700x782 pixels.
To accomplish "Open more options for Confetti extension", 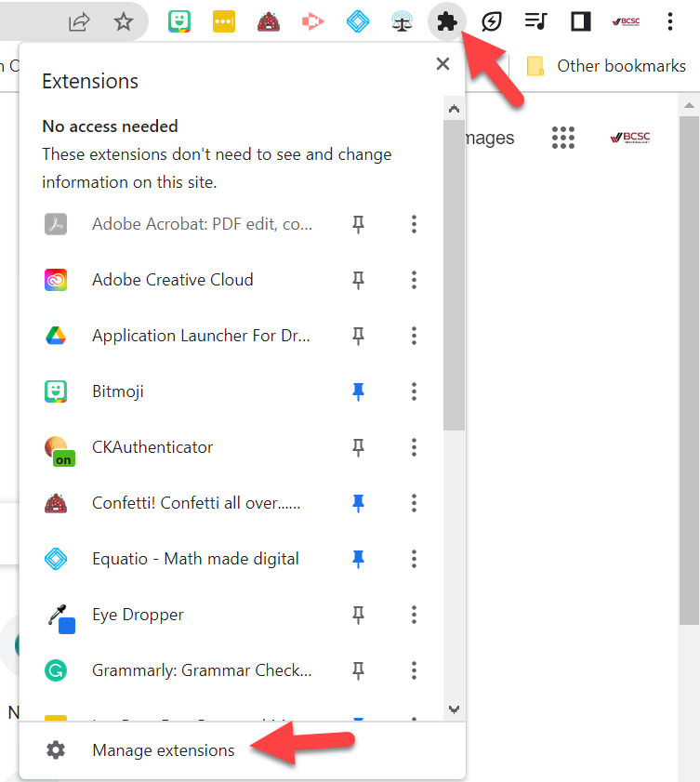I will pos(414,503).
